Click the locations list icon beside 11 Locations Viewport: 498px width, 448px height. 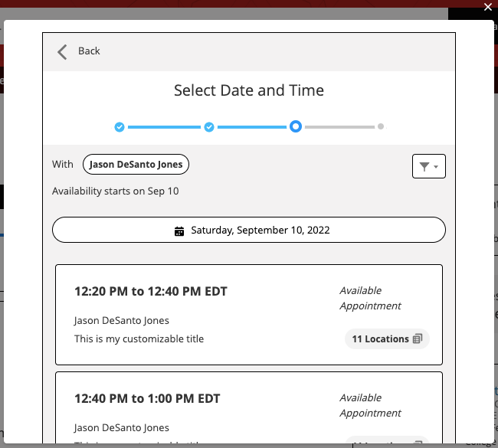point(418,338)
